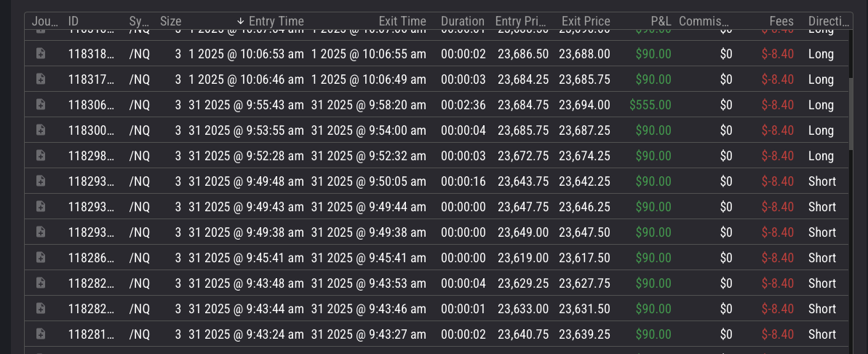Click the Exit Price column header
This screenshot has width=868, height=354.
pyautogui.click(x=586, y=21)
